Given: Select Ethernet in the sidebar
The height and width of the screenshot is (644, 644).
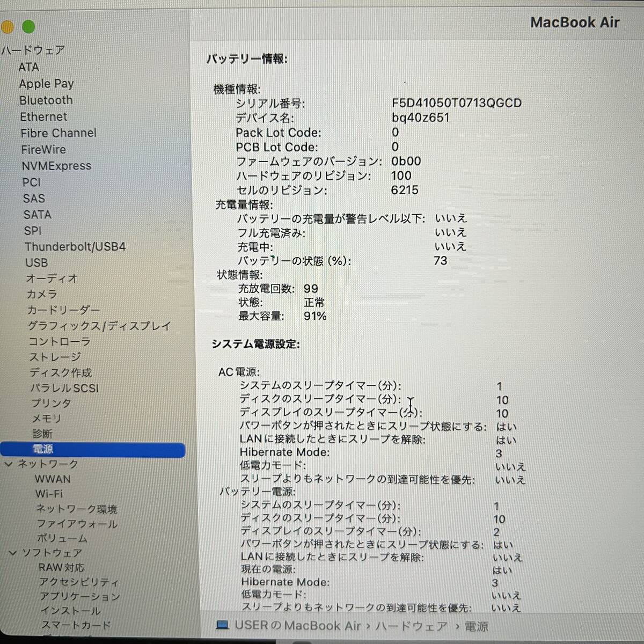Looking at the screenshot, I should [x=43, y=116].
